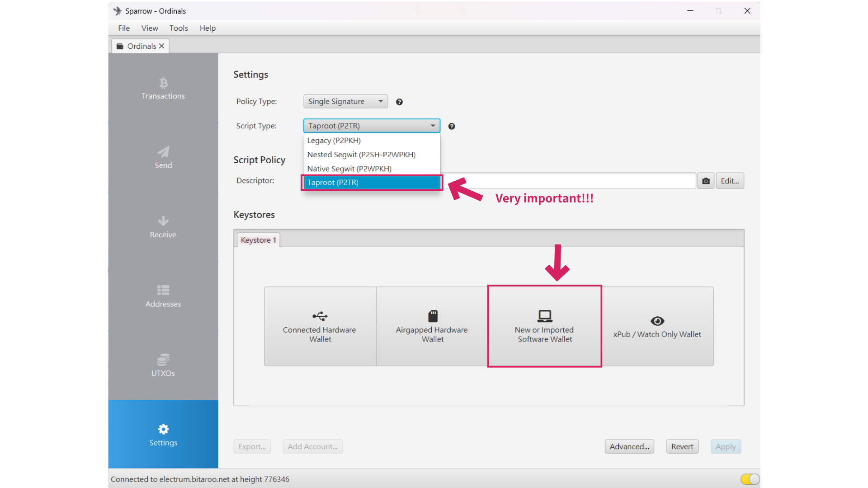Click the Sparrow bird logo in the title bar
The height and width of the screenshot is (488, 868).
pos(118,11)
